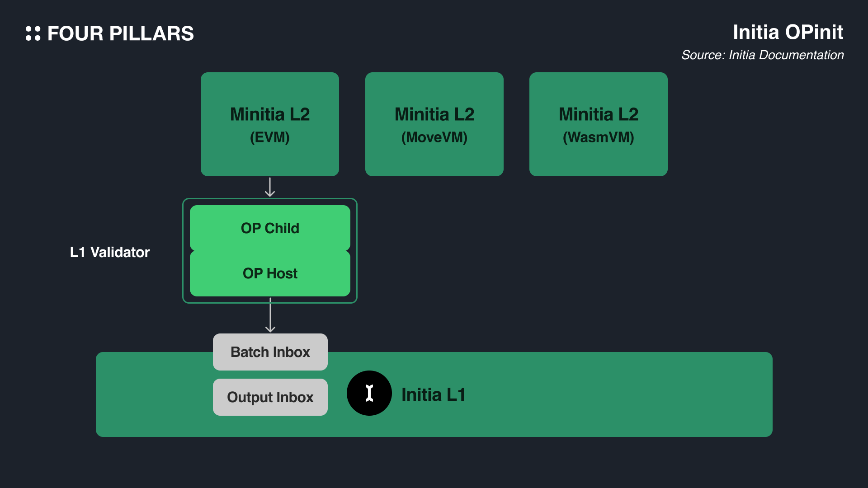Click the Four Pillars dots logo icon
868x488 pixels.
[33, 33]
